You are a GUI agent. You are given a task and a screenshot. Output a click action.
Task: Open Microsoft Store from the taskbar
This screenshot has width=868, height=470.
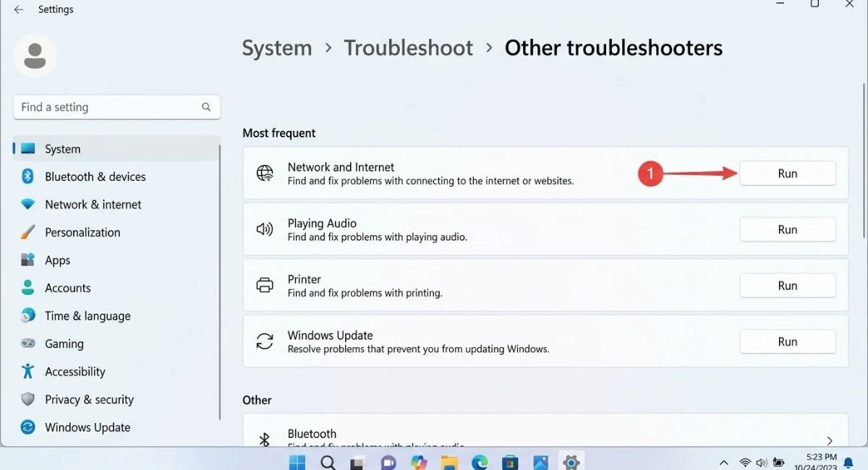510,462
